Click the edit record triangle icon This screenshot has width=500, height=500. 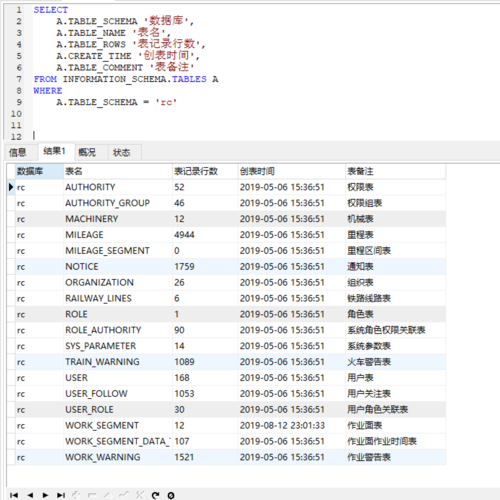(108, 495)
